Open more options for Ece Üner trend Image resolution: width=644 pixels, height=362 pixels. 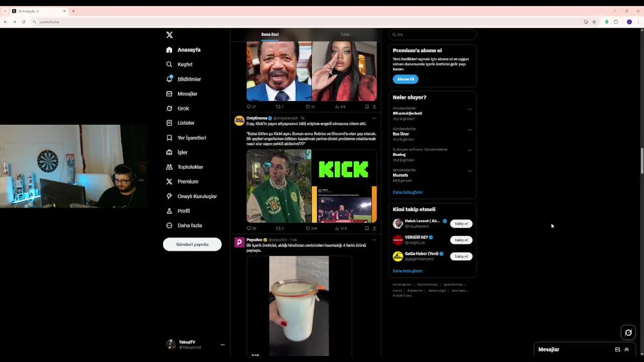point(470,130)
